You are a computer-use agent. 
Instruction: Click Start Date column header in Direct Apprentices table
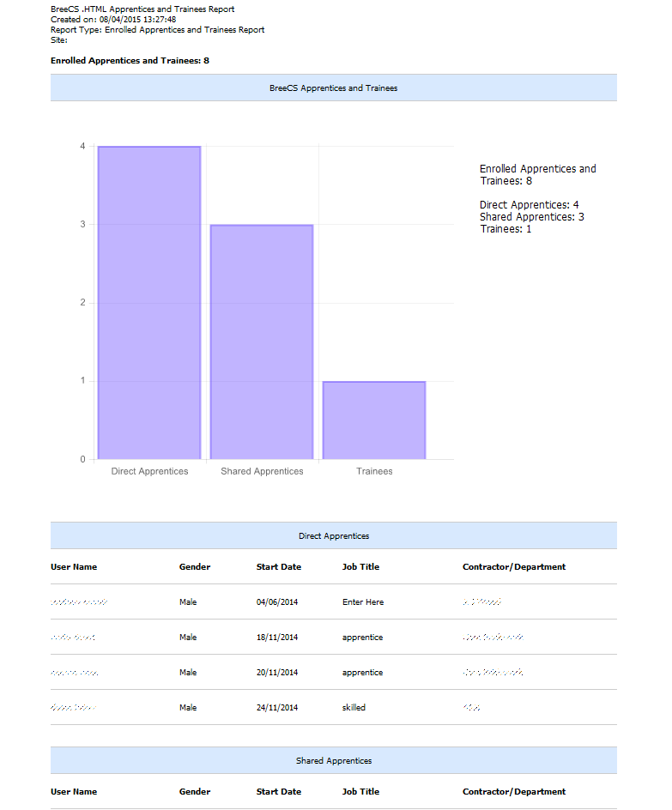pos(278,566)
